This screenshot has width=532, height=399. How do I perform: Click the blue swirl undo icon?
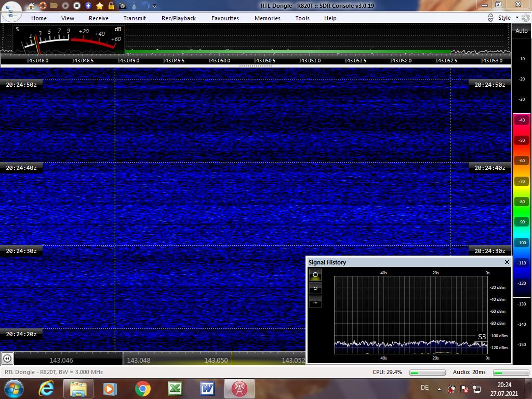coord(145,6)
